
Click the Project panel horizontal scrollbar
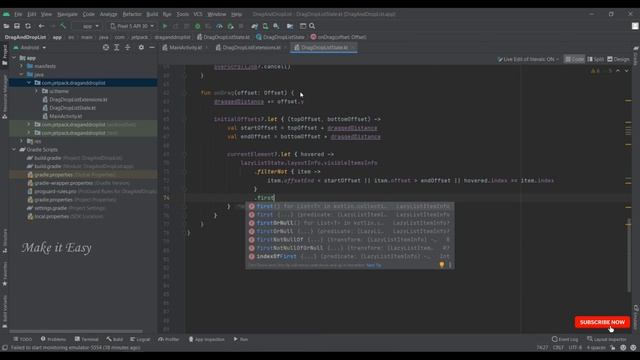[x=76, y=331]
